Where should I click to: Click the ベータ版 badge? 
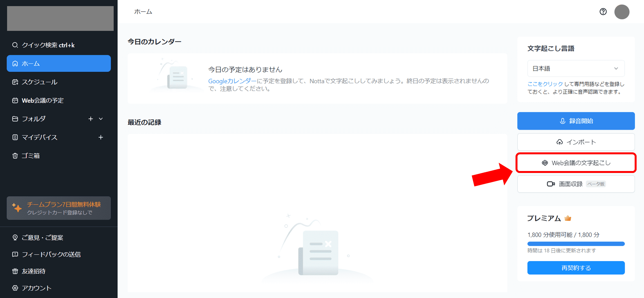coord(596,184)
